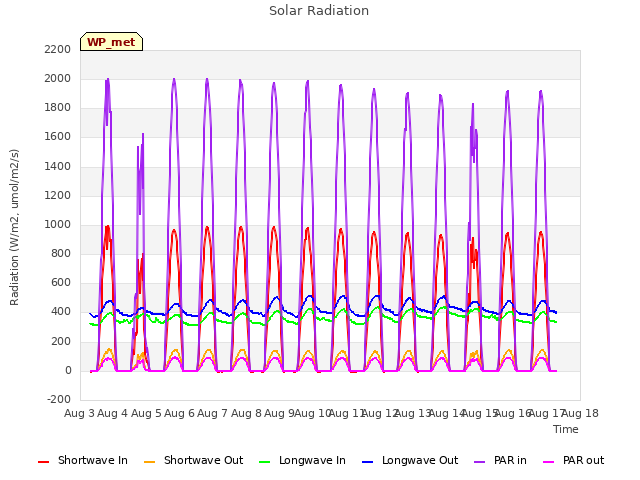Click the 1200 y-axis tick label
Screen dimensions: 640x480
(58, 196)
